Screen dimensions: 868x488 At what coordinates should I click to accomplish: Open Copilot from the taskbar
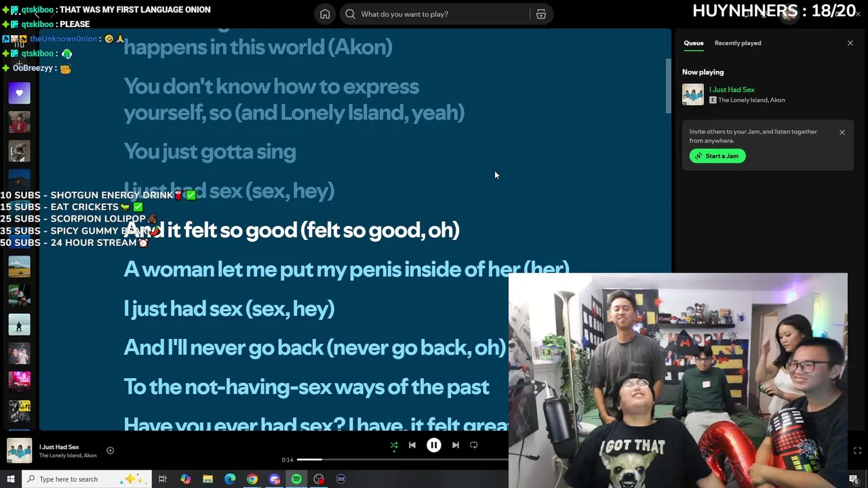[x=185, y=479]
